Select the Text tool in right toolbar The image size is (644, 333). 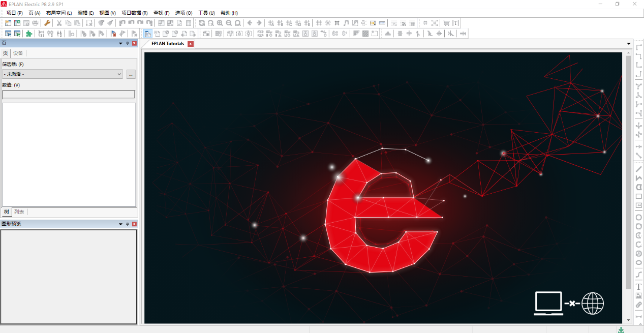[x=639, y=287]
